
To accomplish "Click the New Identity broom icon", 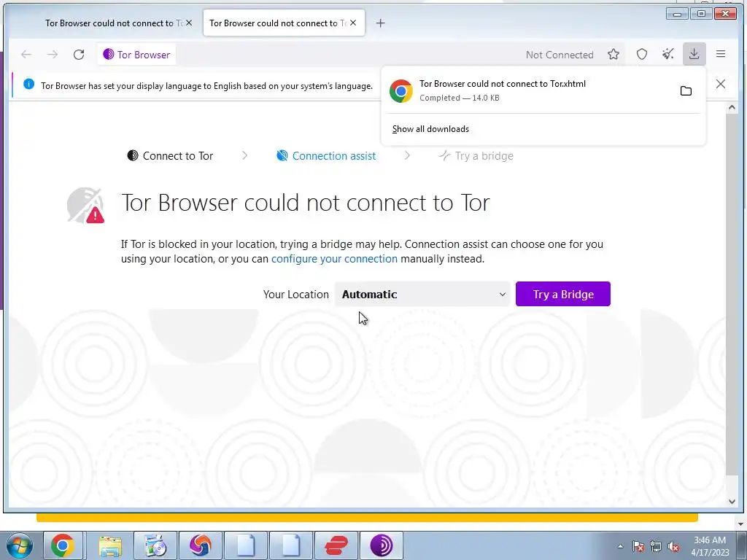I will pos(668,54).
